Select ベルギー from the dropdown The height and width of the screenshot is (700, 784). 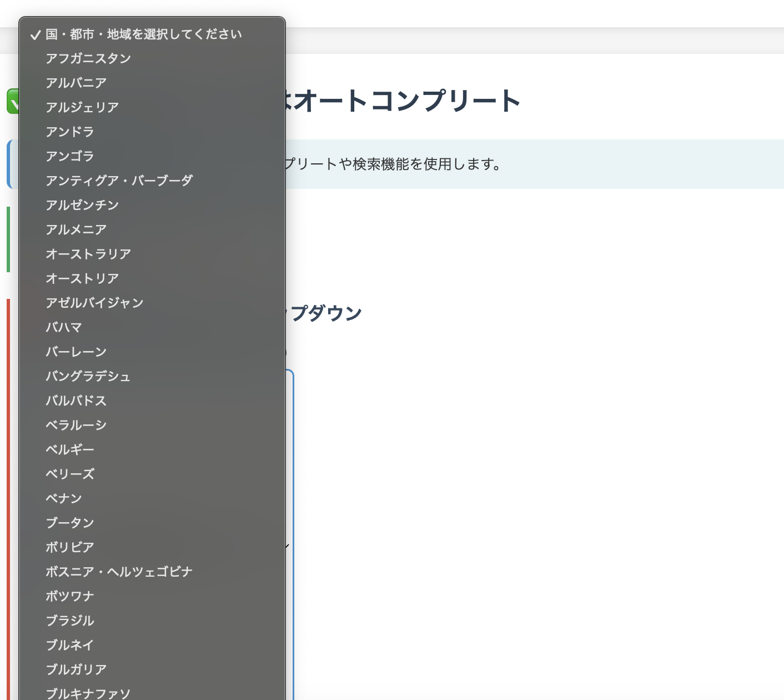(x=152, y=450)
